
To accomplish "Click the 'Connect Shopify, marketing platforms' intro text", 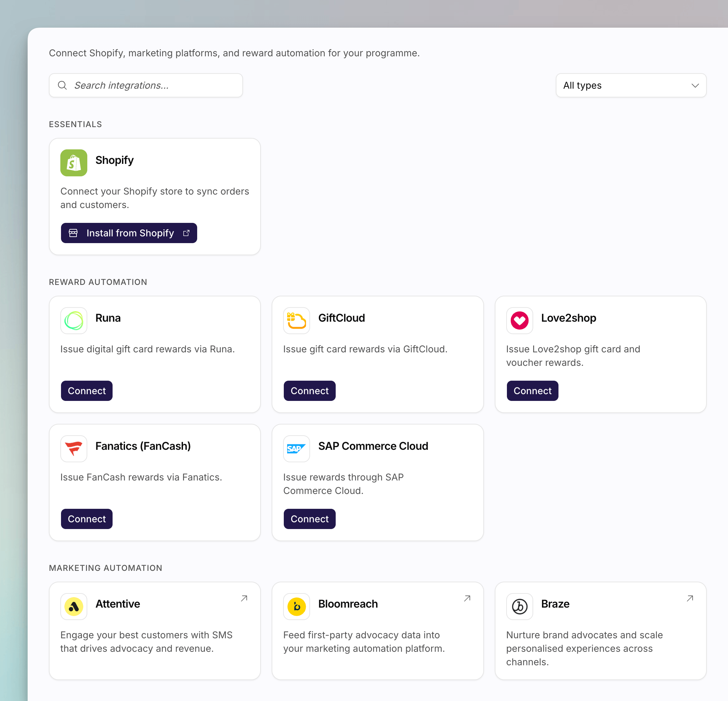I will tap(234, 53).
